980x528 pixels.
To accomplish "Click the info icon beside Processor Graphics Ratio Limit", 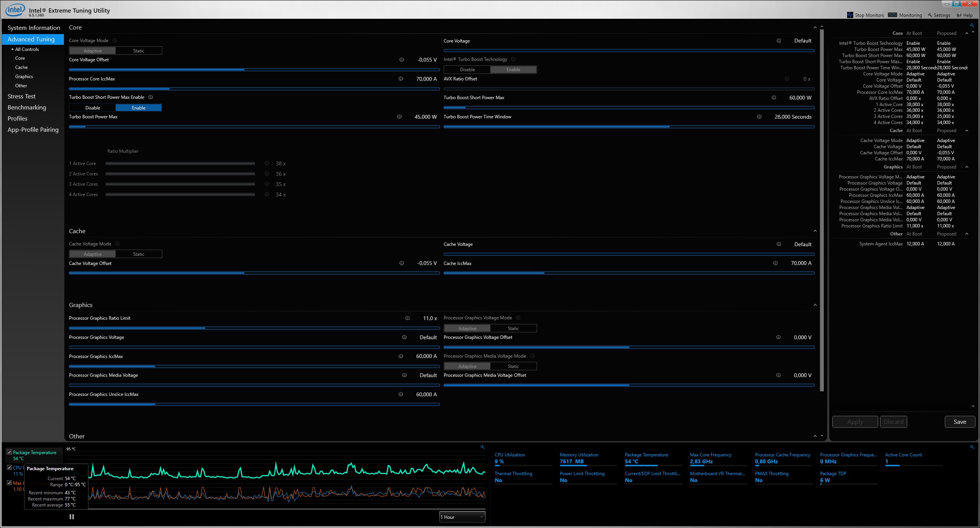I will (407, 318).
